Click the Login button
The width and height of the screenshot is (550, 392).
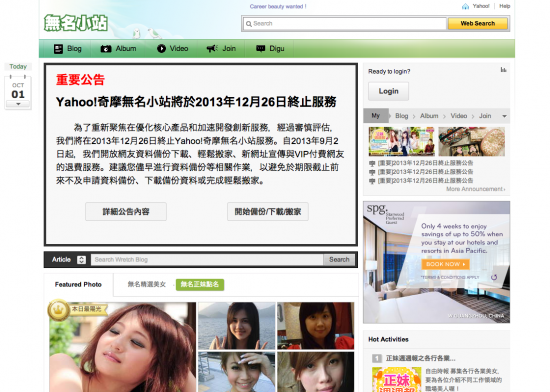coord(388,91)
